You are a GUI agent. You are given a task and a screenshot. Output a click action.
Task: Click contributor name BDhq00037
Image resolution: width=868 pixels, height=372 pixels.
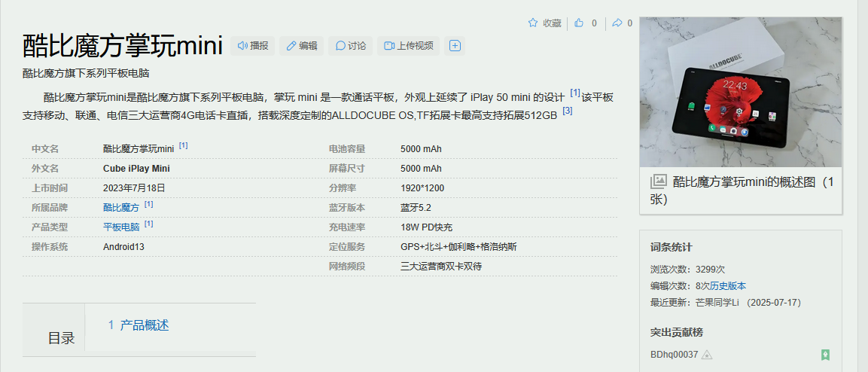[675, 354]
